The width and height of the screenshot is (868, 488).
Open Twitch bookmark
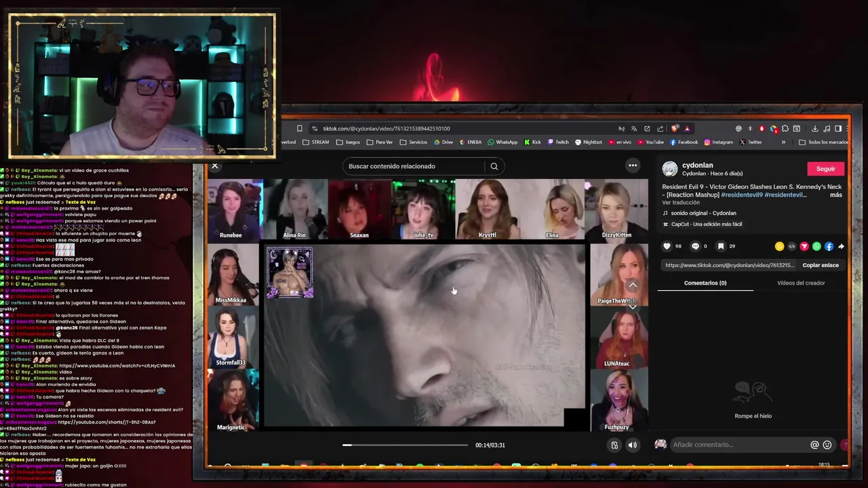pos(558,142)
